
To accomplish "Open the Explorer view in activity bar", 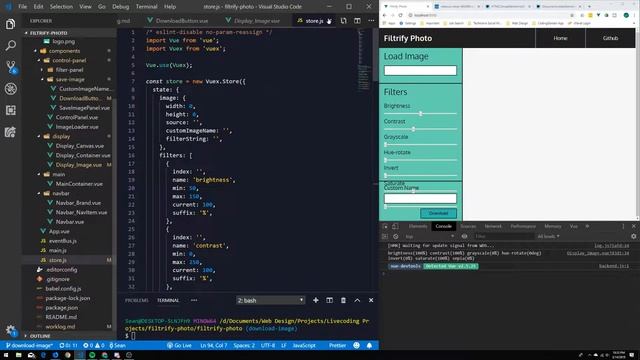I will coord(11,24).
